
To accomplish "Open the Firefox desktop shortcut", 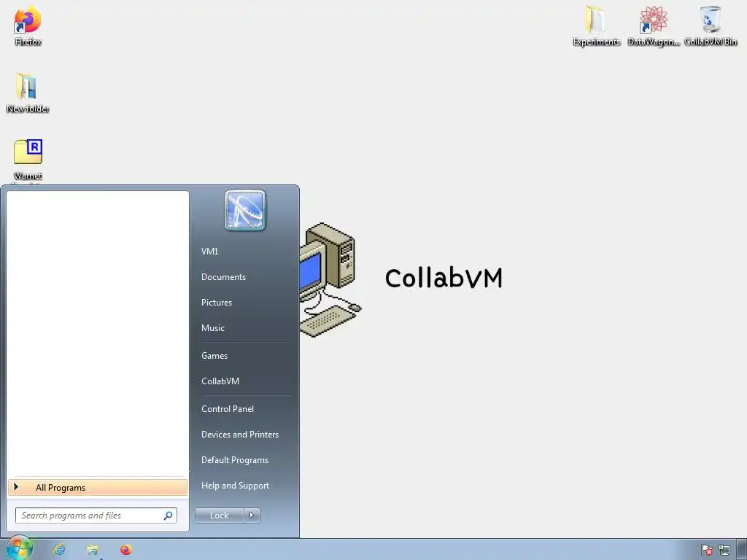I will click(28, 26).
